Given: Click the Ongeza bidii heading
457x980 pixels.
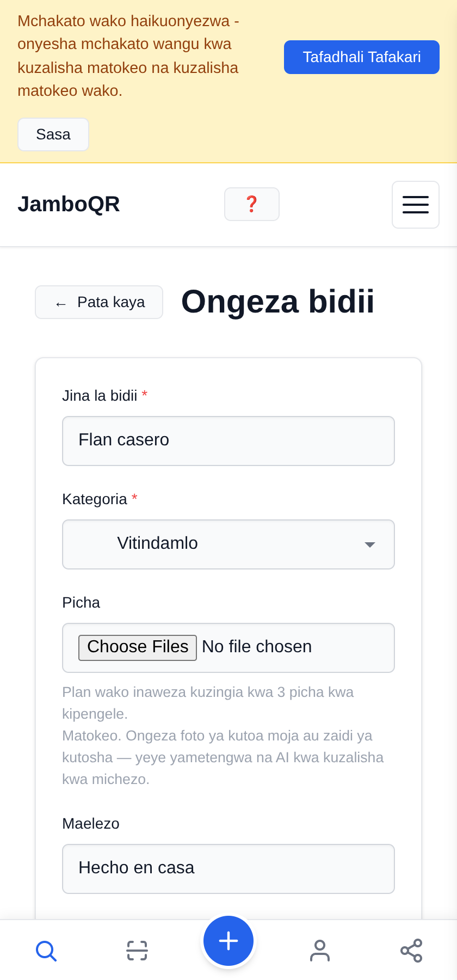Looking at the screenshot, I should click(x=277, y=302).
